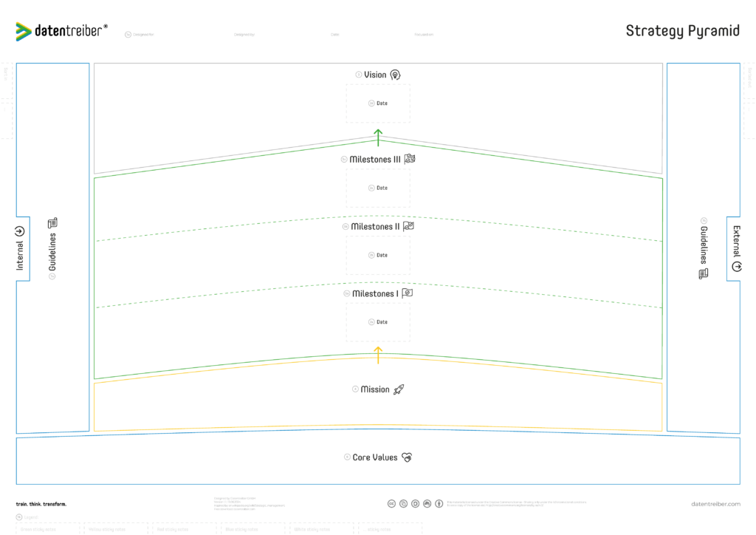Image resolution: width=756 pixels, height=535 pixels.
Task: Click the Core Values heart icon
Action: pos(406,457)
